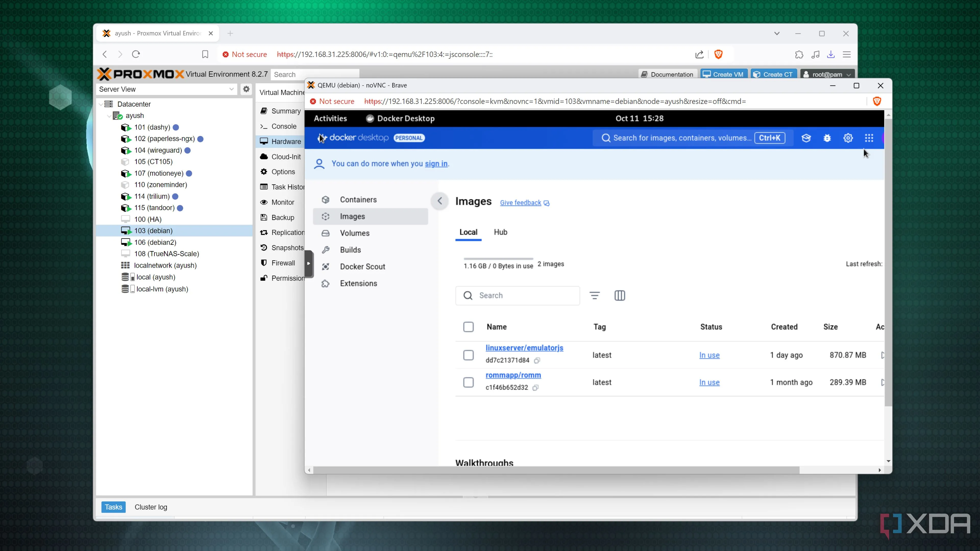The height and width of the screenshot is (551, 980).
Task: Open Brave Shields icon in main window
Action: 718,54
